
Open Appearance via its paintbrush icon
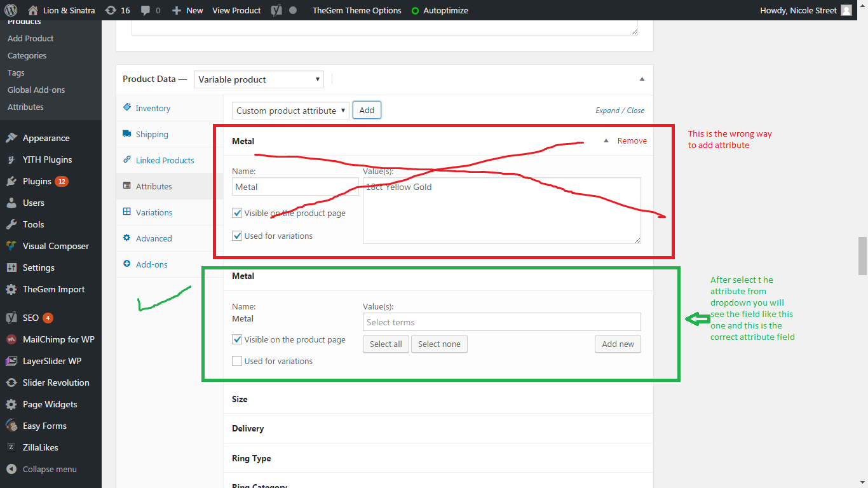coord(11,138)
